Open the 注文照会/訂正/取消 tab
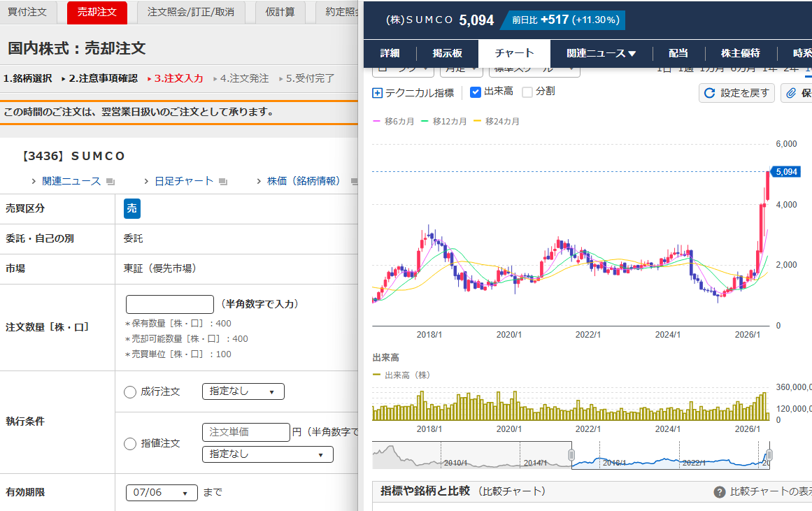 tap(190, 12)
